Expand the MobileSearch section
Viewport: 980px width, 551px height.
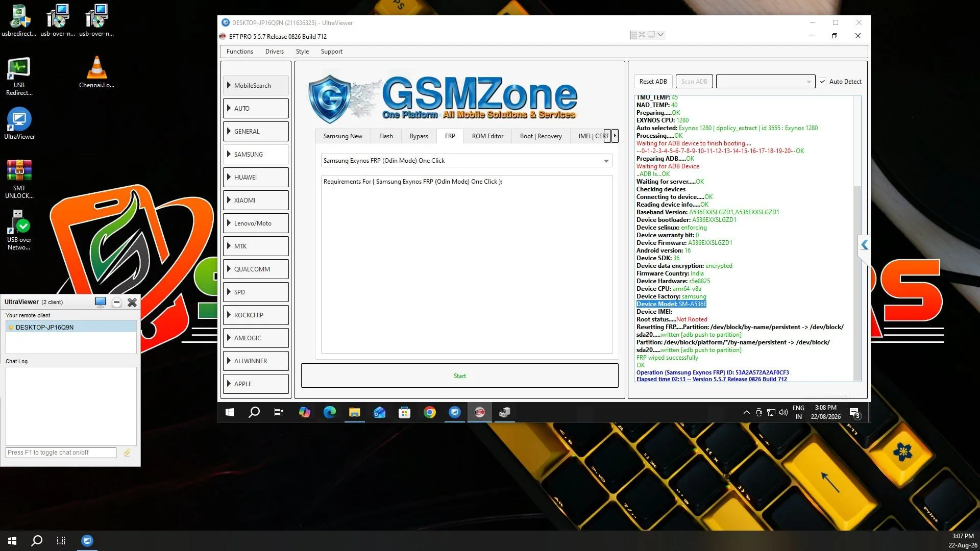[256, 86]
